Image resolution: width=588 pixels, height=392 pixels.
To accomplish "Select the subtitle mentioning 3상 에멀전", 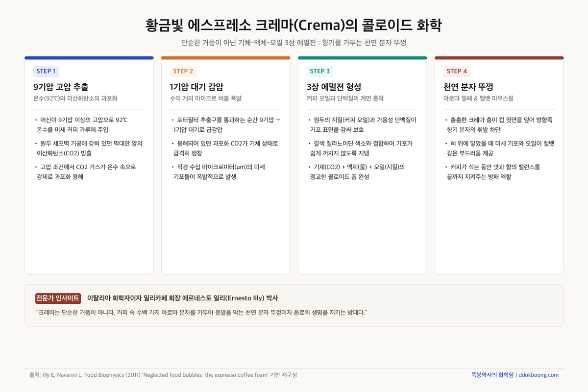I will (x=294, y=43).
